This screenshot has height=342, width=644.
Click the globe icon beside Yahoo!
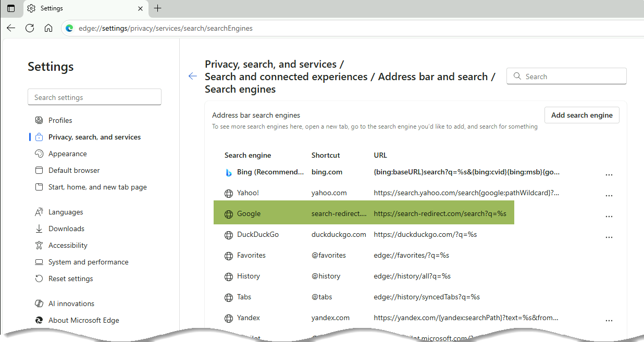click(x=228, y=193)
